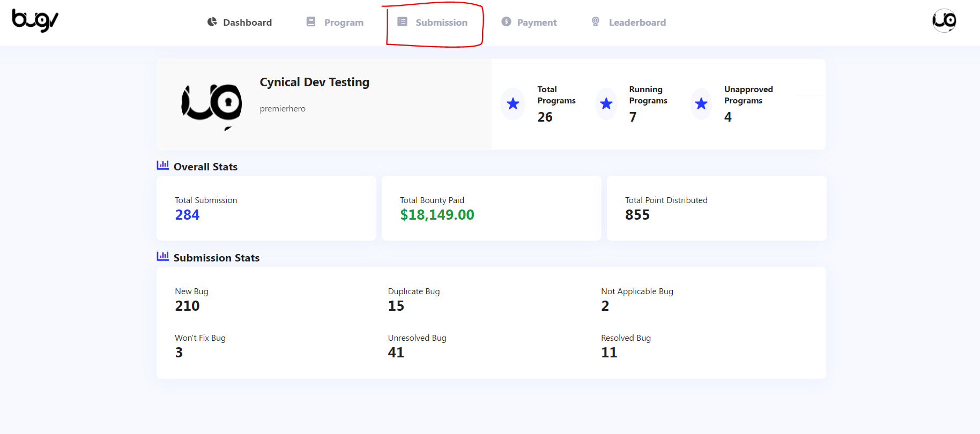Click the Unresolved Bug count 41
Viewport: 980px width, 434px height.
396,353
